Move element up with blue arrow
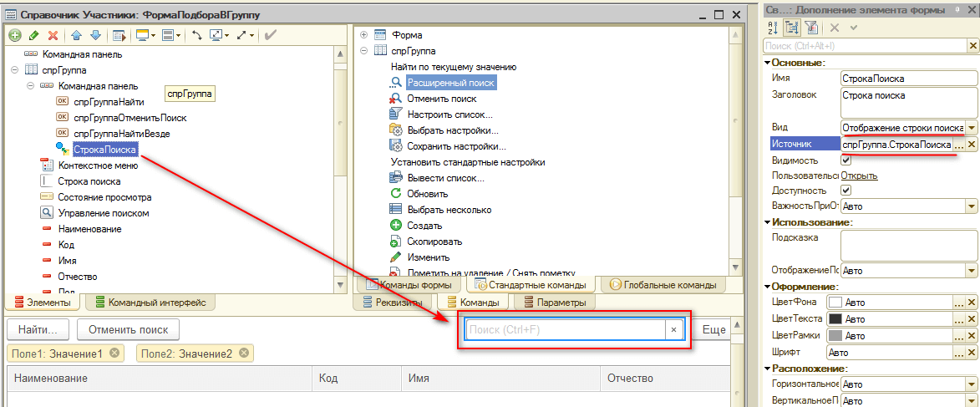980x407 pixels. coord(76,35)
